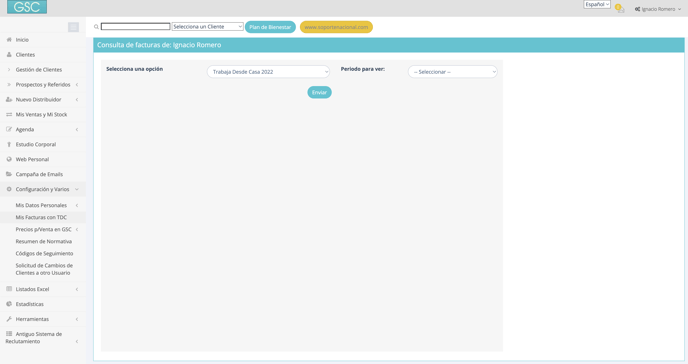Click the Inicio home icon

(x=9, y=39)
